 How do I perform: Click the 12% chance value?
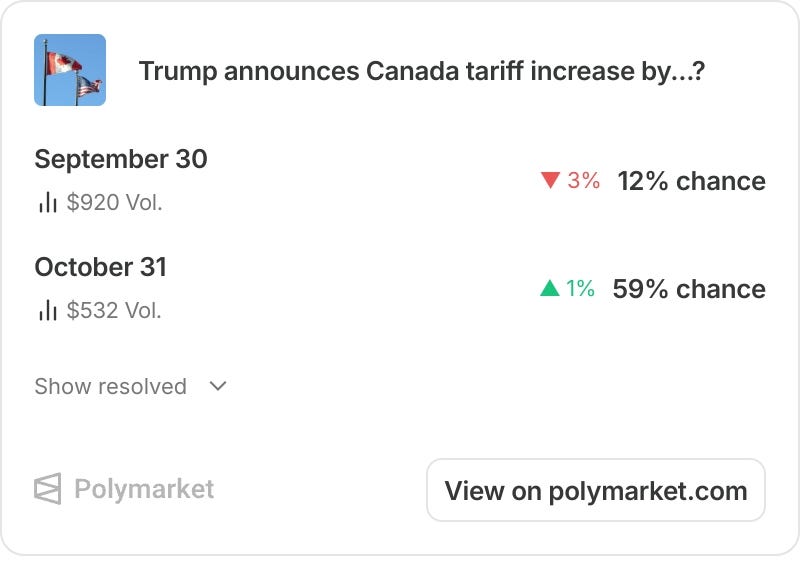(x=691, y=181)
